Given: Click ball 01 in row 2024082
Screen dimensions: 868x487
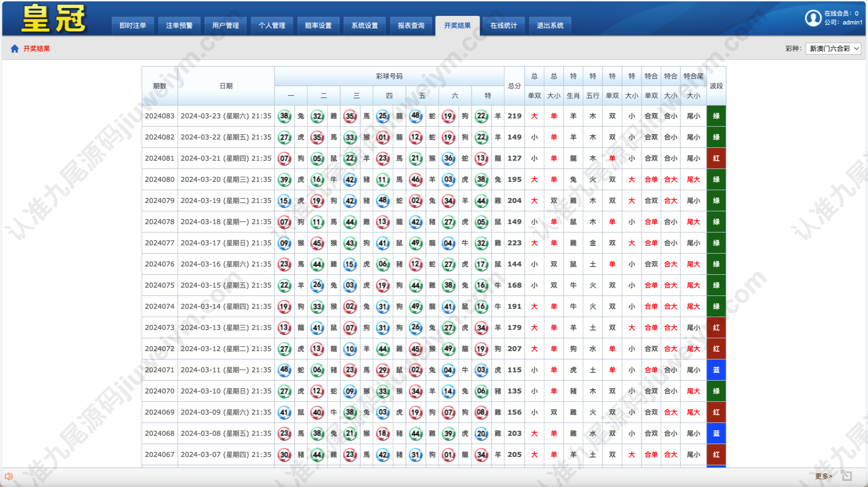Looking at the screenshot, I should [x=383, y=137].
